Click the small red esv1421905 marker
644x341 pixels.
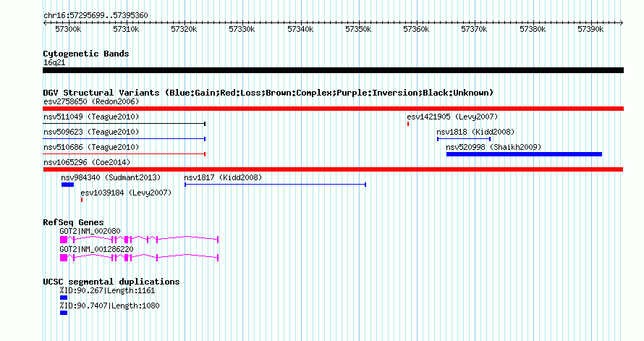tap(408, 124)
